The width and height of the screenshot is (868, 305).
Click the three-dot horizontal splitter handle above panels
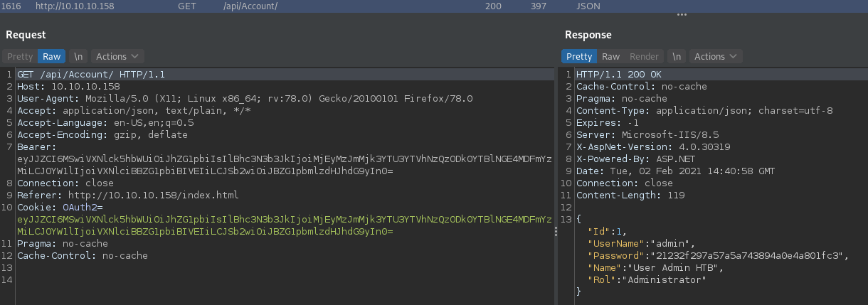point(682,14)
